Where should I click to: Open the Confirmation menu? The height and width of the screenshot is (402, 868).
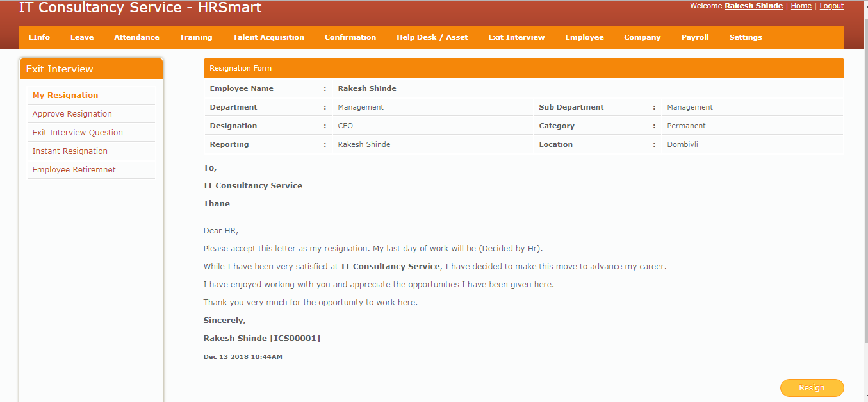(x=350, y=37)
